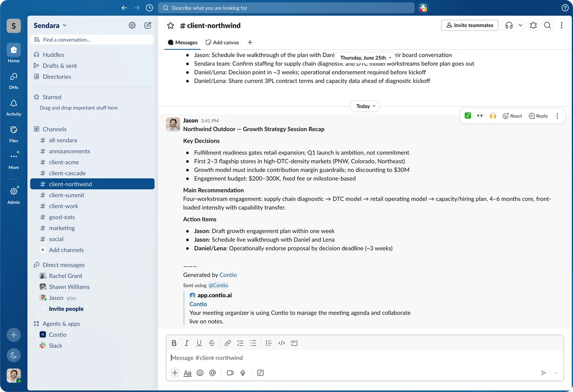Image resolution: width=573 pixels, height=392 pixels.
Task: Open the help question mark icon
Action: [565, 8]
